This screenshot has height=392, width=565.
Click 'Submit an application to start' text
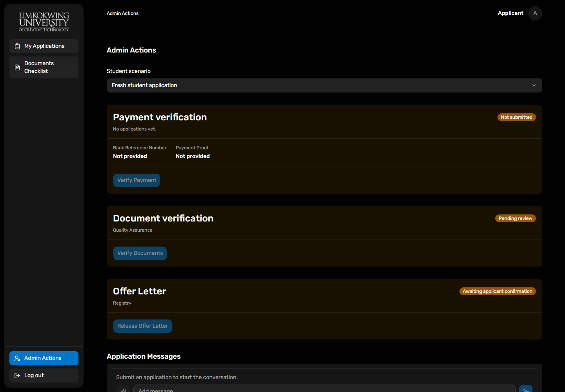click(177, 377)
